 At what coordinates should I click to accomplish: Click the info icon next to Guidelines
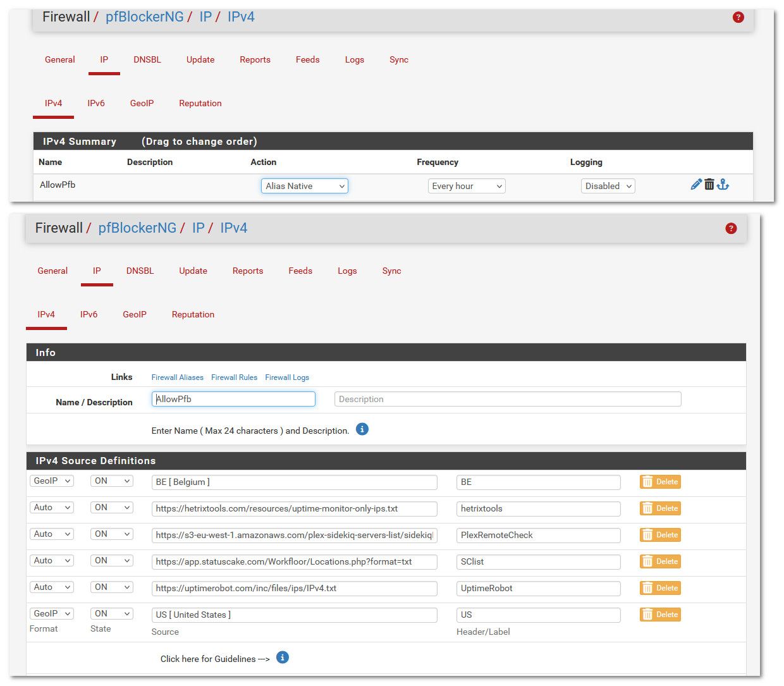283,658
